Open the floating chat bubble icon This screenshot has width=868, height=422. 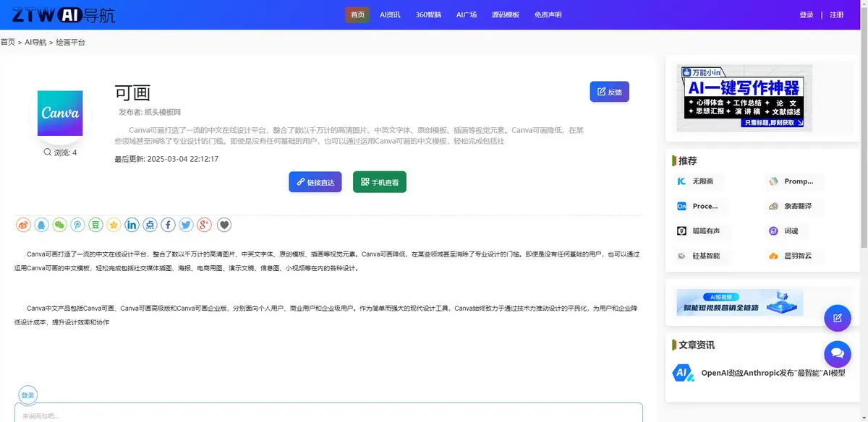838,354
